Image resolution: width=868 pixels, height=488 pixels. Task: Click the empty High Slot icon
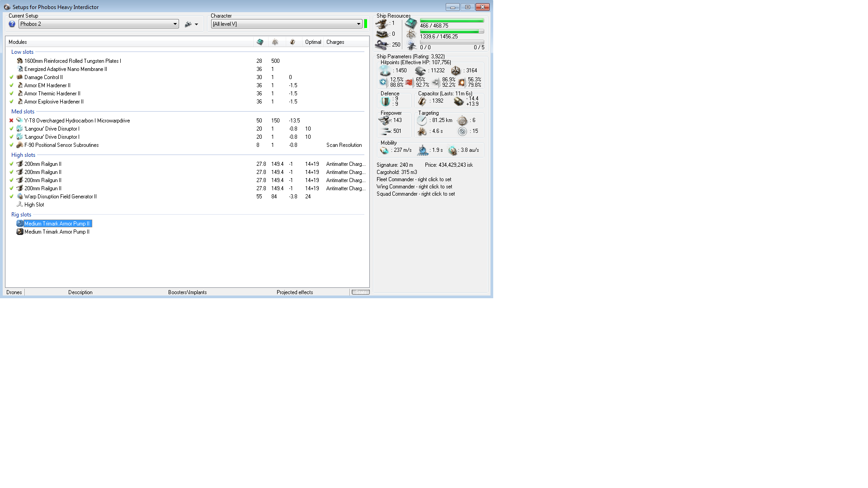click(x=20, y=205)
